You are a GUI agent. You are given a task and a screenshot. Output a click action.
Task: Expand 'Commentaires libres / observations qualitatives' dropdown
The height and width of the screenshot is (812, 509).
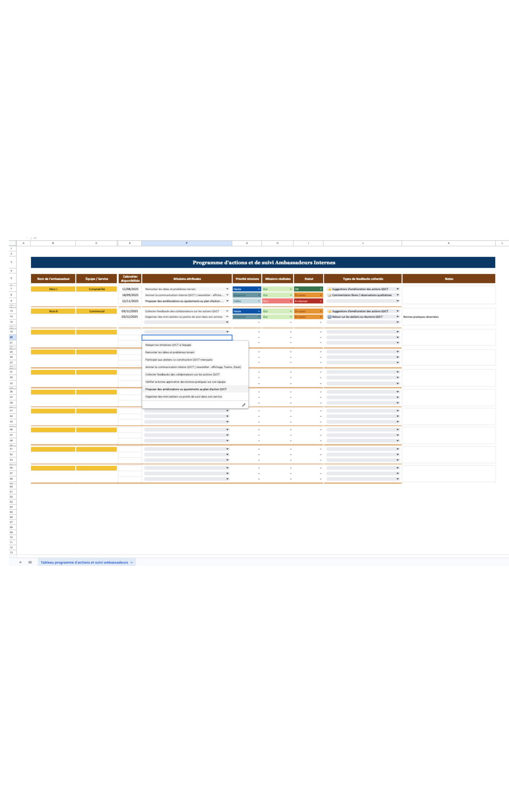point(397,295)
